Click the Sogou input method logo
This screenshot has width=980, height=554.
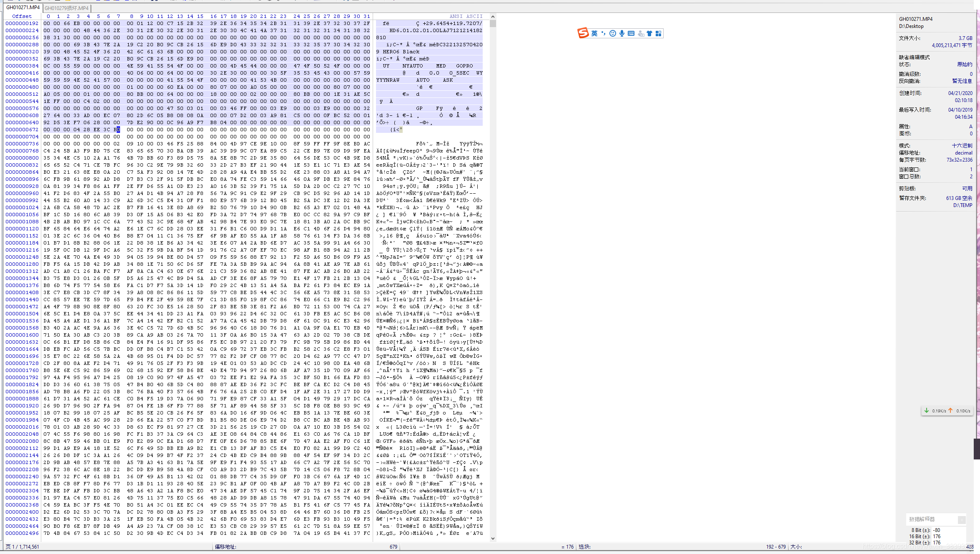(x=583, y=33)
